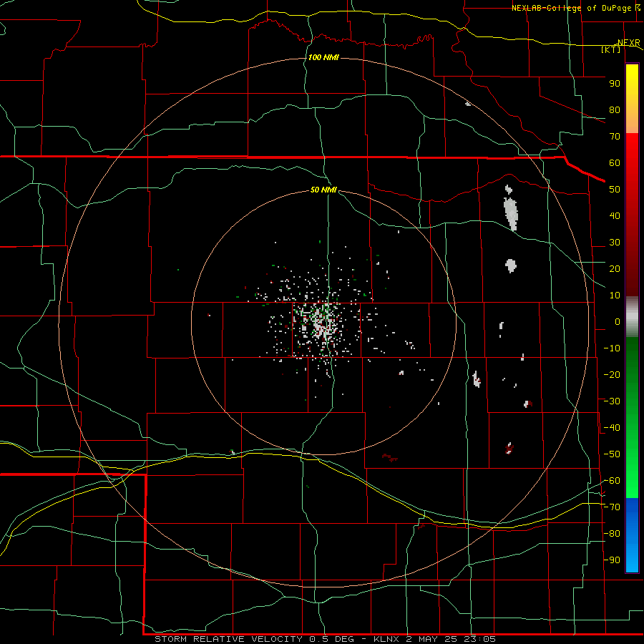Pick the dark red 20 knot color segment
This screenshot has width=644, height=644.
coord(632,269)
